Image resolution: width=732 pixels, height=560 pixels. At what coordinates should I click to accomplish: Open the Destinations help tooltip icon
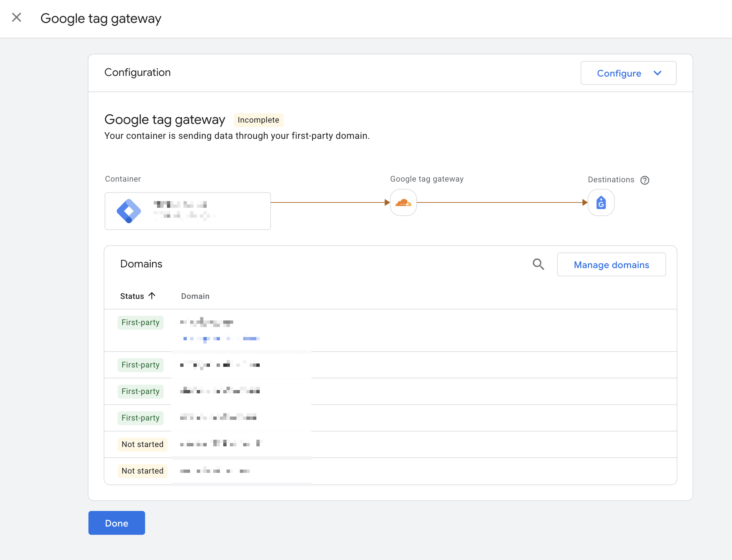coord(645,180)
